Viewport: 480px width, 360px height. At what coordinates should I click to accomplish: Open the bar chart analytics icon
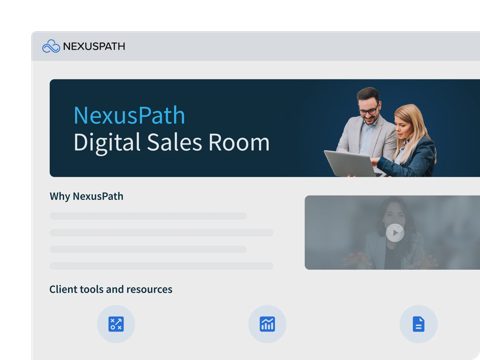click(x=267, y=324)
